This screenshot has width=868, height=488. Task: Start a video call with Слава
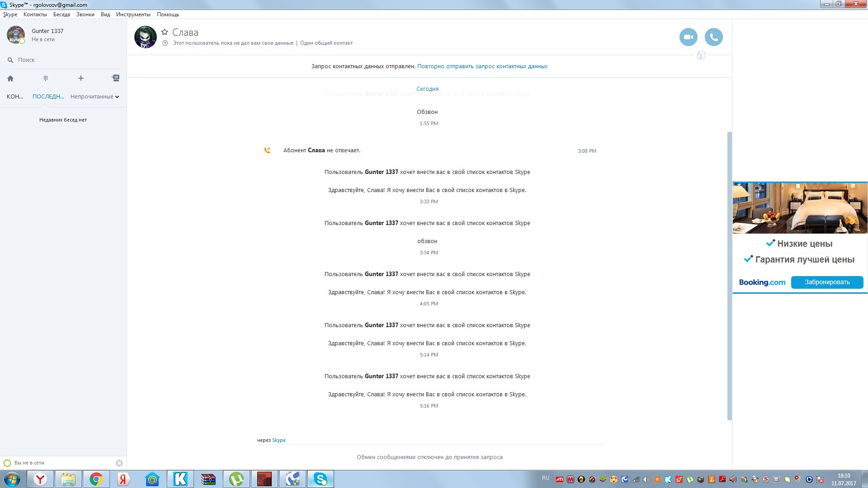[688, 37]
